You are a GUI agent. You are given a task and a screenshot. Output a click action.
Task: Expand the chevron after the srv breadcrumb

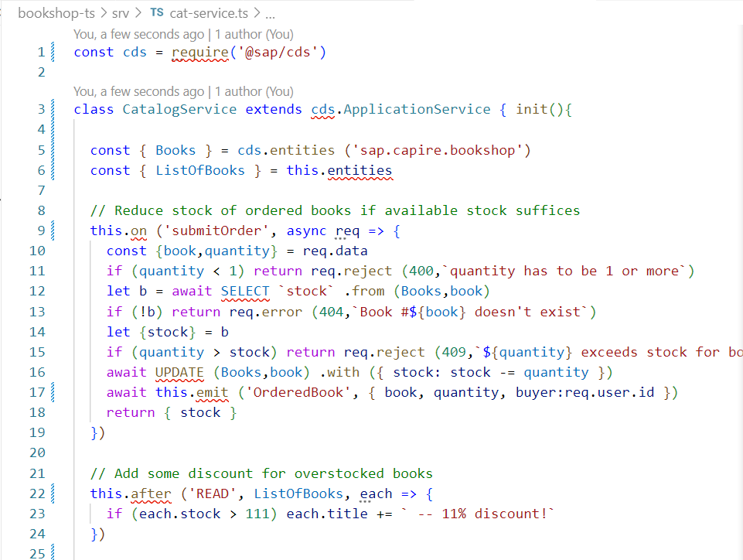pos(138,13)
